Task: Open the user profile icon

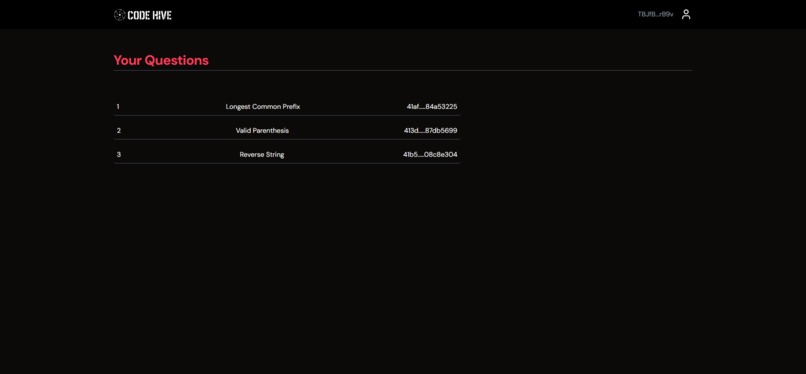Action: (686, 14)
